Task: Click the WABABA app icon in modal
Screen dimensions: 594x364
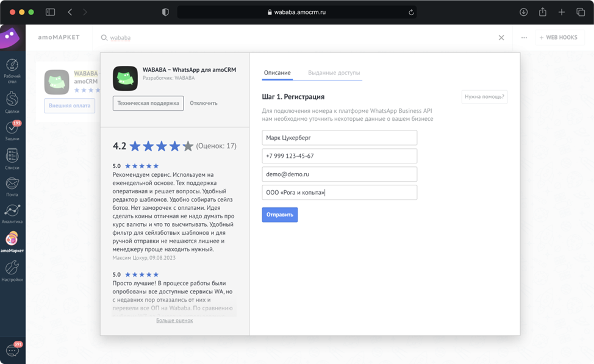Action: pyautogui.click(x=125, y=79)
